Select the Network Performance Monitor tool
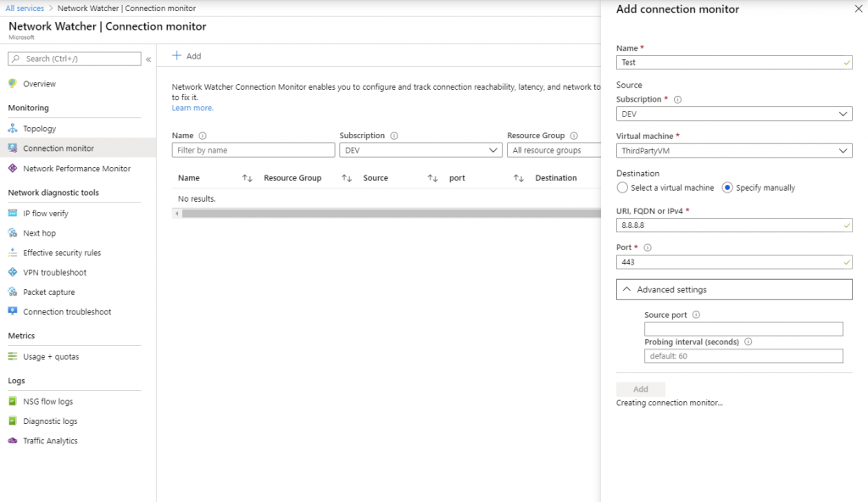Screen dimensions: 868x502 [x=76, y=168]
